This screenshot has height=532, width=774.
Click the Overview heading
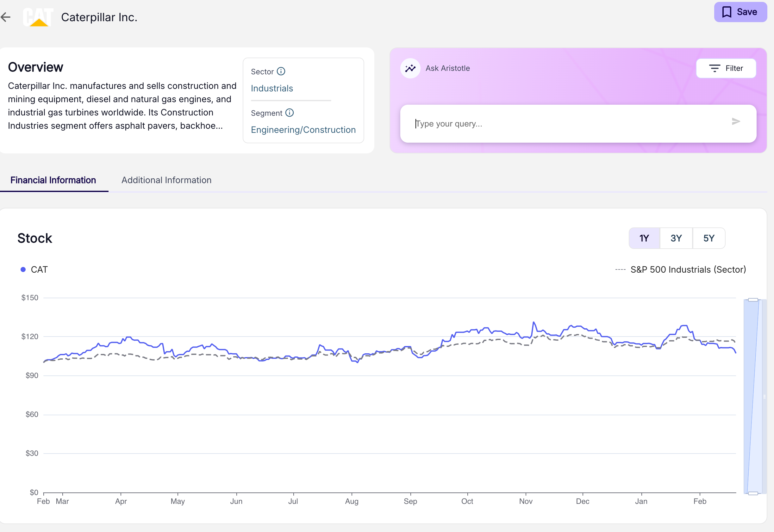36,67
